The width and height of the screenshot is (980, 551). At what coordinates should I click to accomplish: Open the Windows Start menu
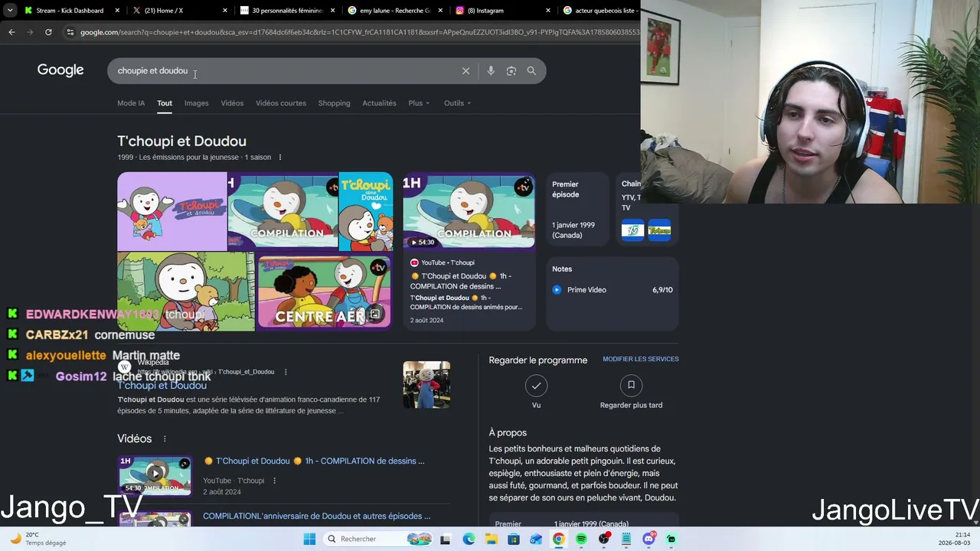click(309, 539)
